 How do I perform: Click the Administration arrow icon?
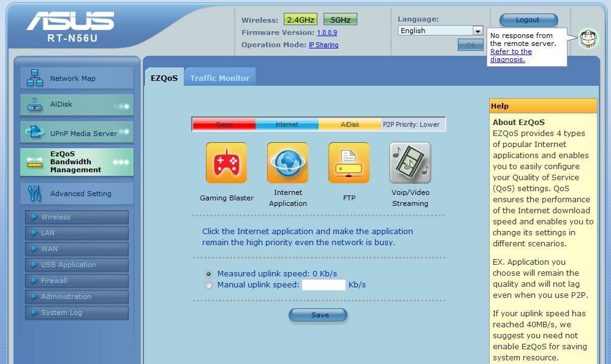click(34, 297)
